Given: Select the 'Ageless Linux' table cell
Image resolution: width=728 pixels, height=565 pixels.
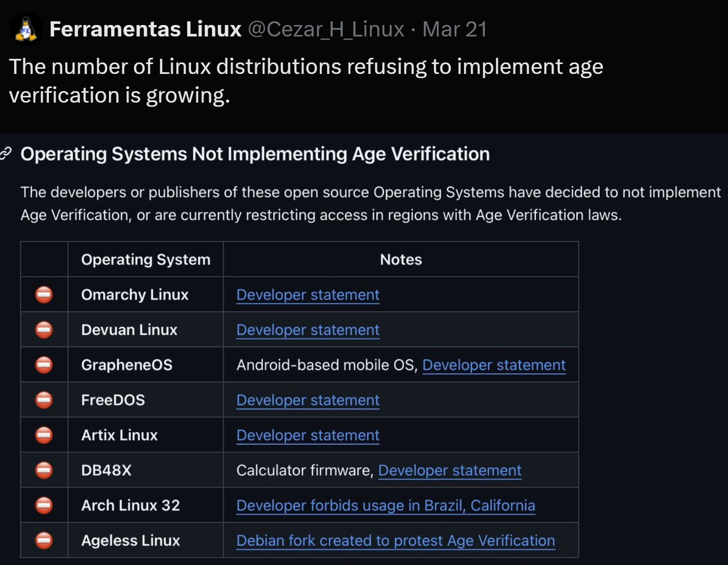Looking at the screenshot, I should click(x=146, y=541).
